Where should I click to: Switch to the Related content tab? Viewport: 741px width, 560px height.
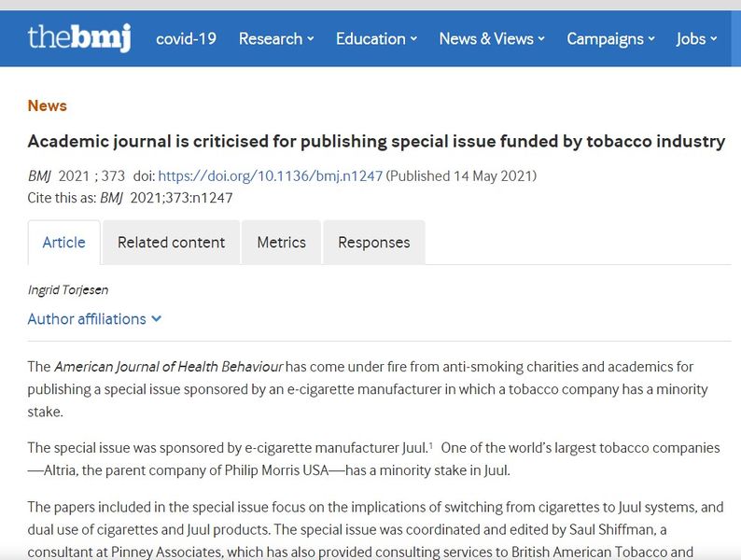pyautogui.click(x=171, y=243)
